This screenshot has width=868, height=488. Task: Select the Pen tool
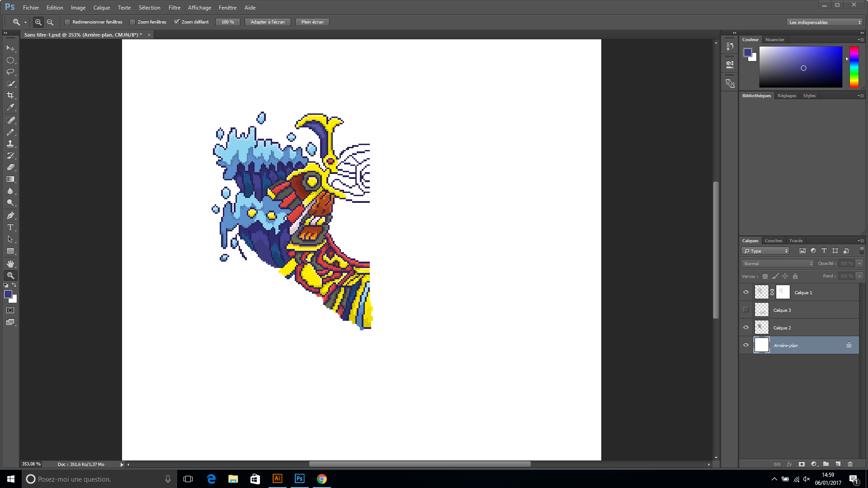[x=10, y=216]
